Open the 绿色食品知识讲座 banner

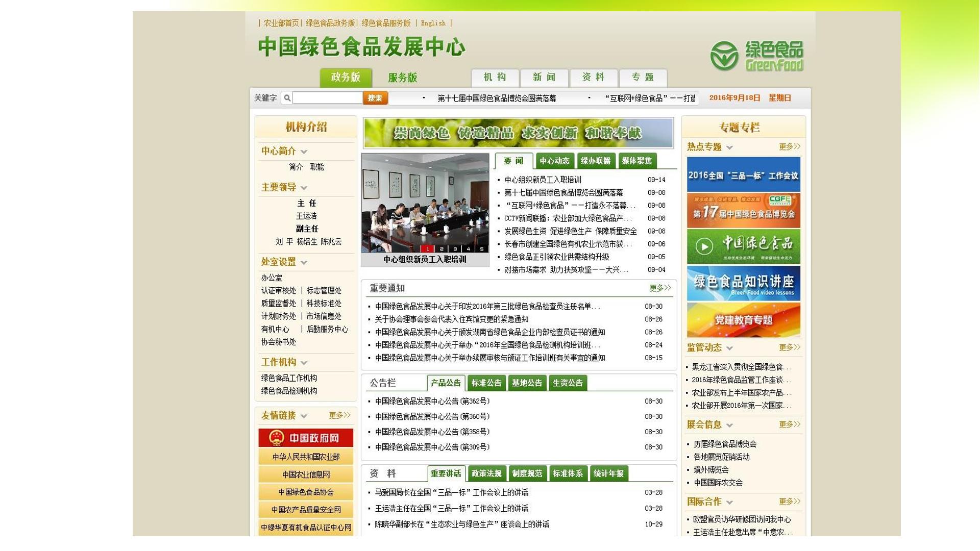744,283
